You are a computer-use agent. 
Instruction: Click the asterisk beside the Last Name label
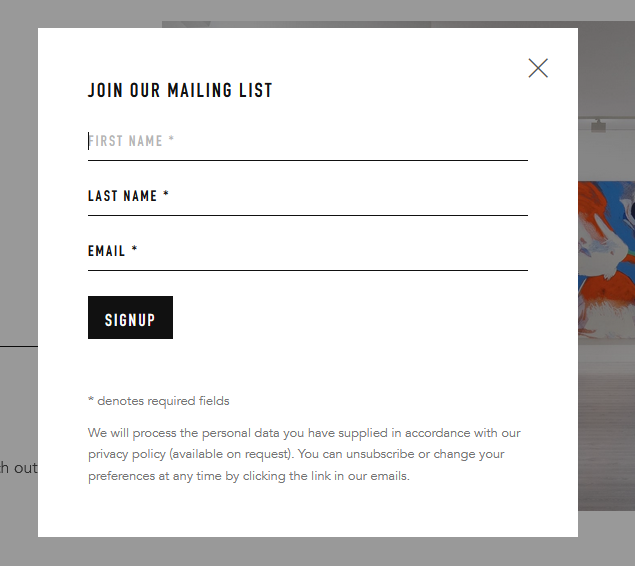(x=166, y=195)
